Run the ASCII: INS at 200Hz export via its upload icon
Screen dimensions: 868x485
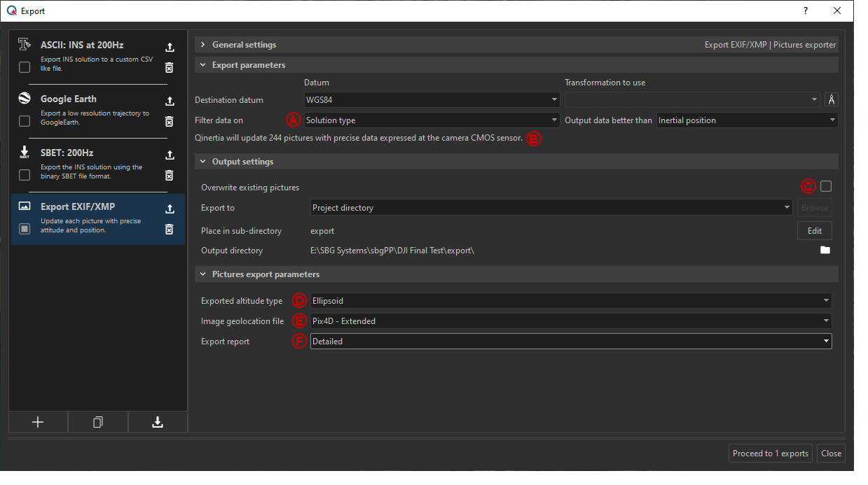click(169, 47)
